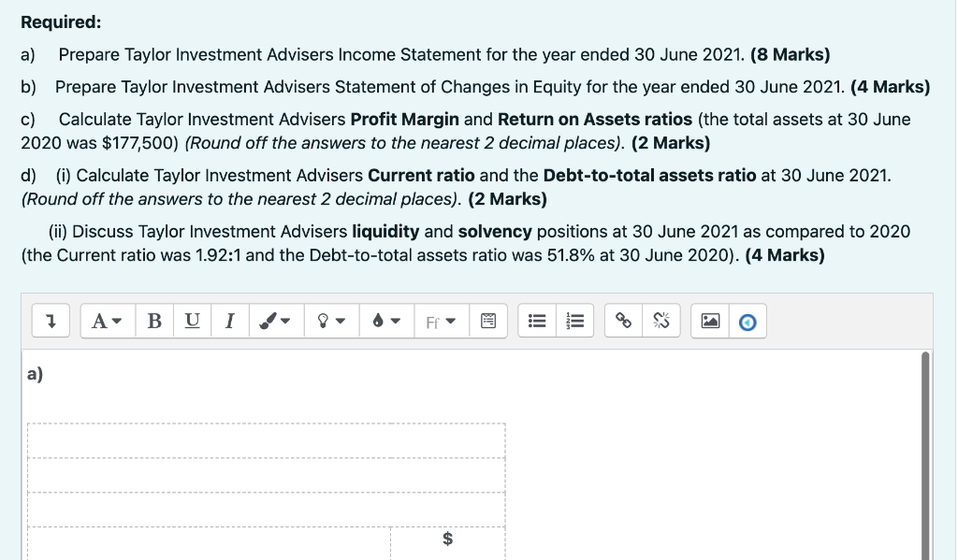The width and height of the screenshot is (958, 560).
Task: Remove a link using the broken-chain icon
Action: pyautogui.click(x=660, y=321)
